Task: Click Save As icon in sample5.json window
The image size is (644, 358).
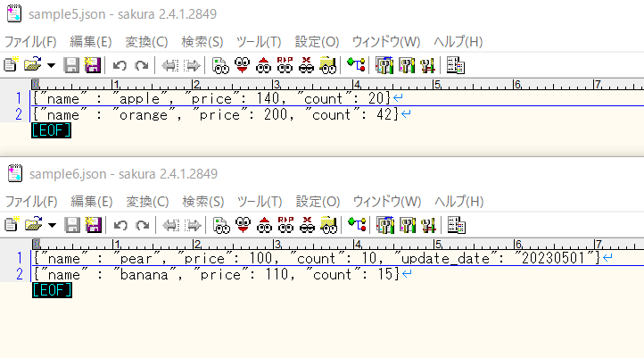Action: 93,65
